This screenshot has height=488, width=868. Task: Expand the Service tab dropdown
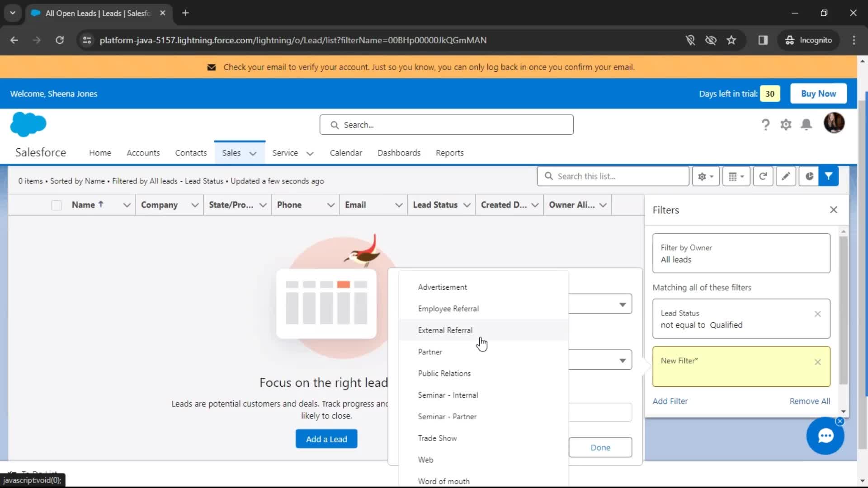click(310, 153)
